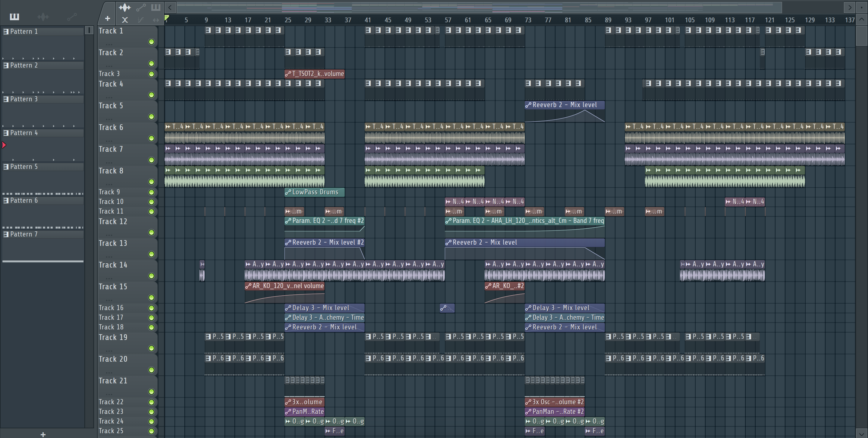Mute Track 12 with its green LED
Viewport: 868px width, 438px height.
pyautogui.click(x=151, y=232)
